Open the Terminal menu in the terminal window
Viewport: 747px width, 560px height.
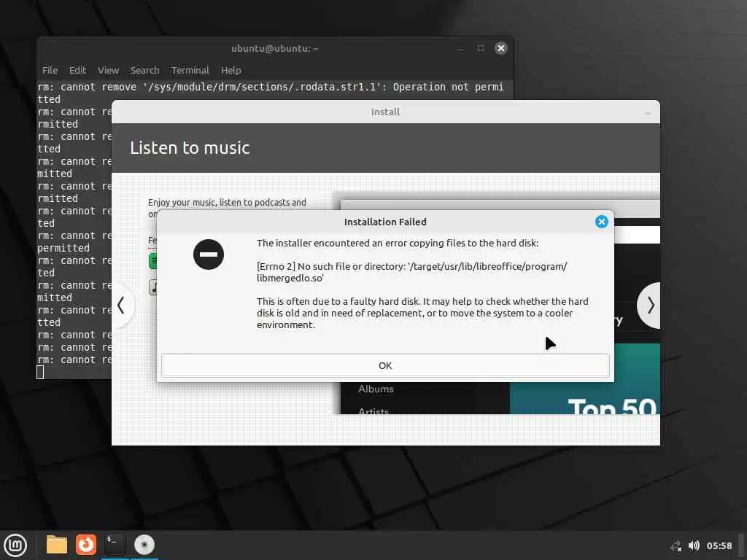pos(190,71)
